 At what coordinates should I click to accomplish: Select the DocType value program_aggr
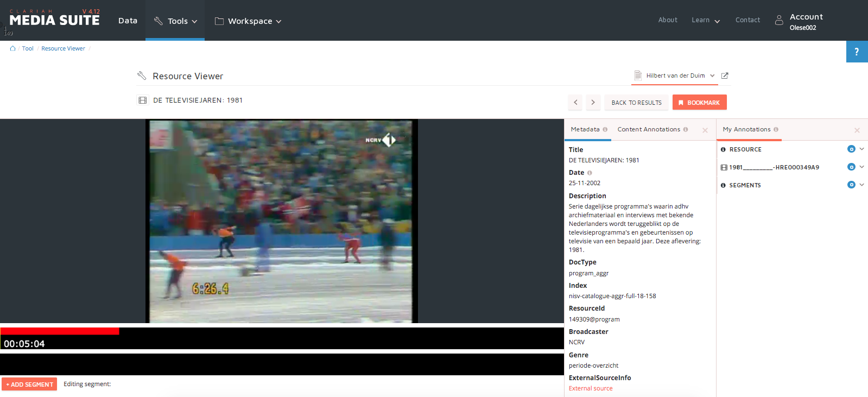pos(588,273)
